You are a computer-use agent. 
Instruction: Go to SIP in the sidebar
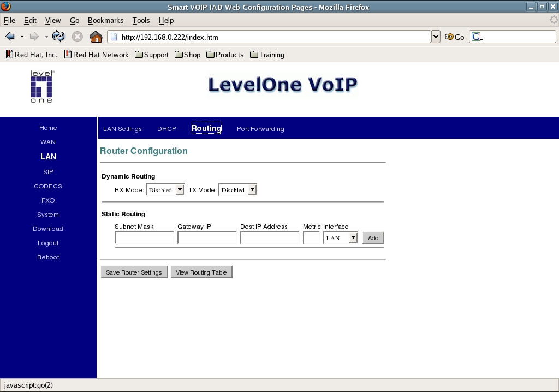point(48,172)
